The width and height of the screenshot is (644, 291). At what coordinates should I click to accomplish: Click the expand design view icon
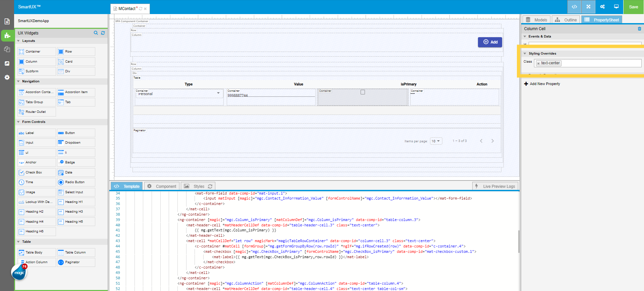pos(588,7)
